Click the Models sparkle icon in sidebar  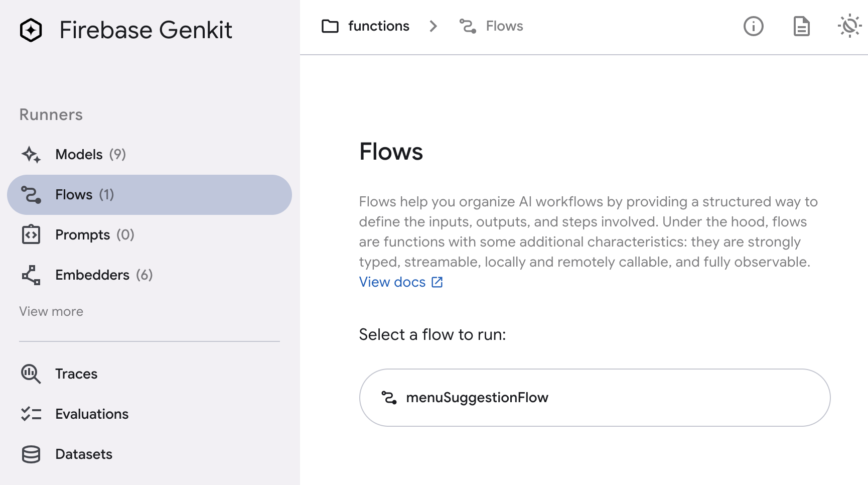31,155
